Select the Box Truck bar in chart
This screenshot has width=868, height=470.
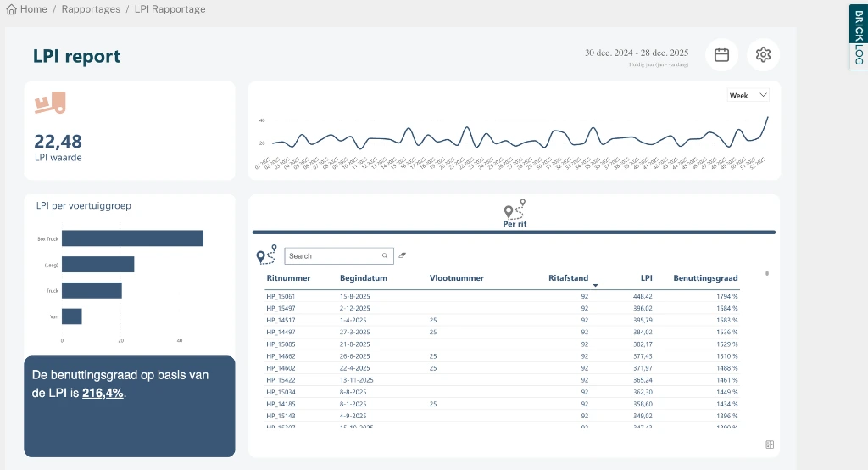(x=132, y=238)
